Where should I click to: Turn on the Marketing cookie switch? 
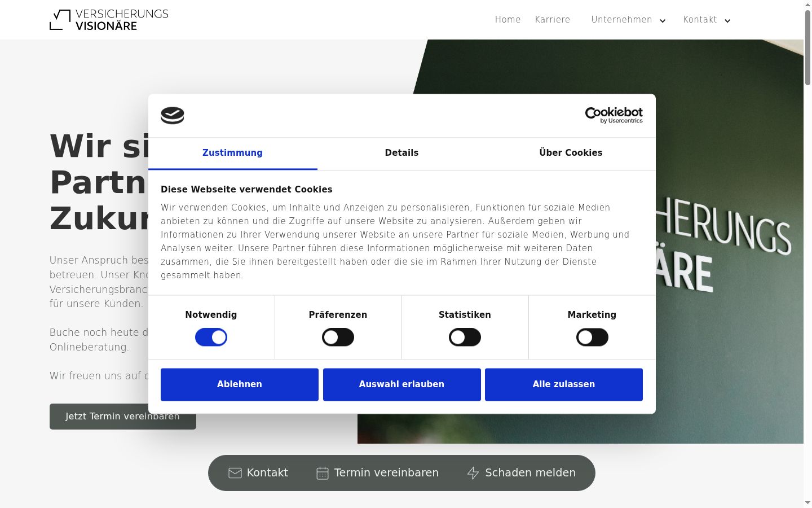(592, 338)
